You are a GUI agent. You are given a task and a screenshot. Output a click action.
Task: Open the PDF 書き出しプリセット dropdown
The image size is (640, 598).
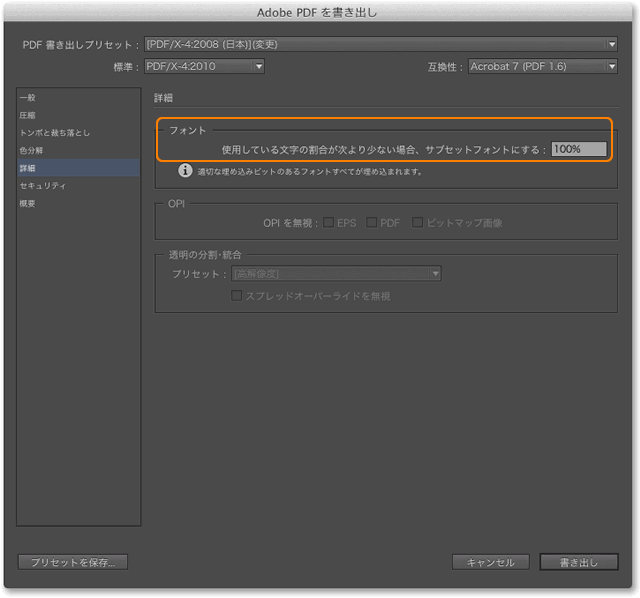click(x=380, y=44)
